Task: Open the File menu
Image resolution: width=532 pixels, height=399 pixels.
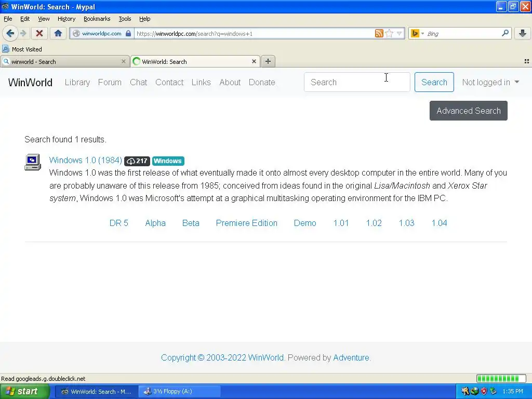Action: pos(8,19)
